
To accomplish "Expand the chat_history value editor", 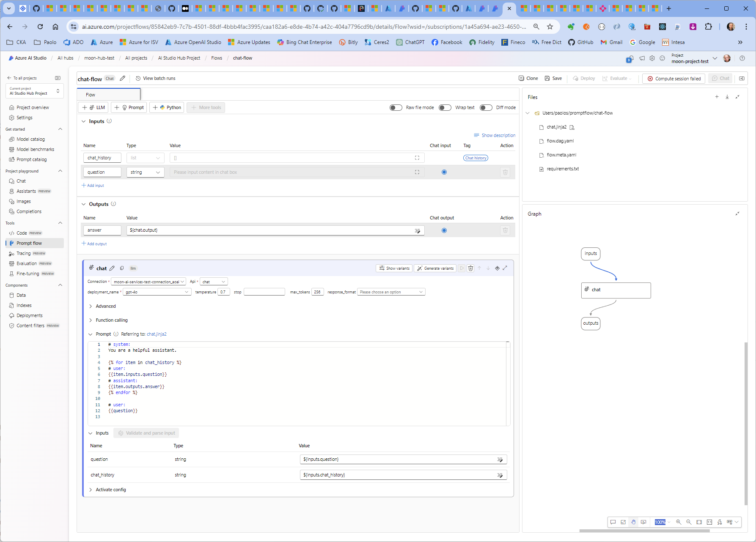I will [x=417, y=158].
